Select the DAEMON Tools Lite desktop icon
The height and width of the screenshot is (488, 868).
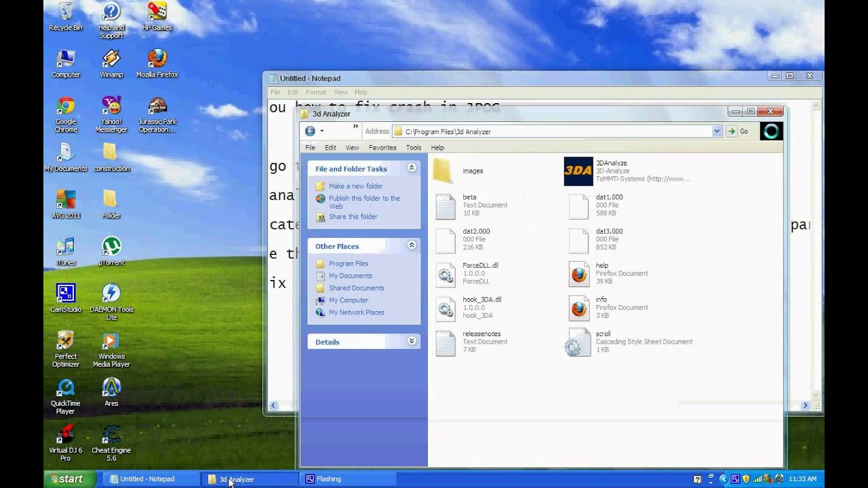(x=111, y=293)
